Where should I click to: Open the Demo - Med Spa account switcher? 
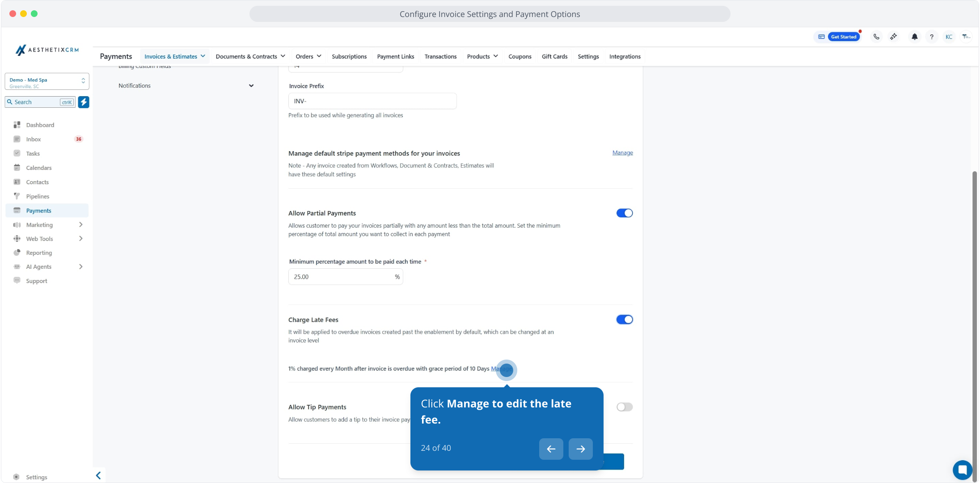coord(46,82)
